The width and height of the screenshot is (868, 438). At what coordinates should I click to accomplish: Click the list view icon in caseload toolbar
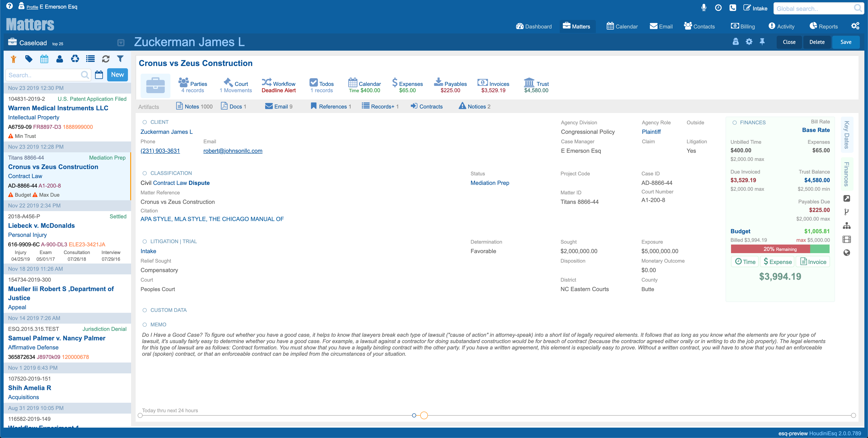point(90,59)
